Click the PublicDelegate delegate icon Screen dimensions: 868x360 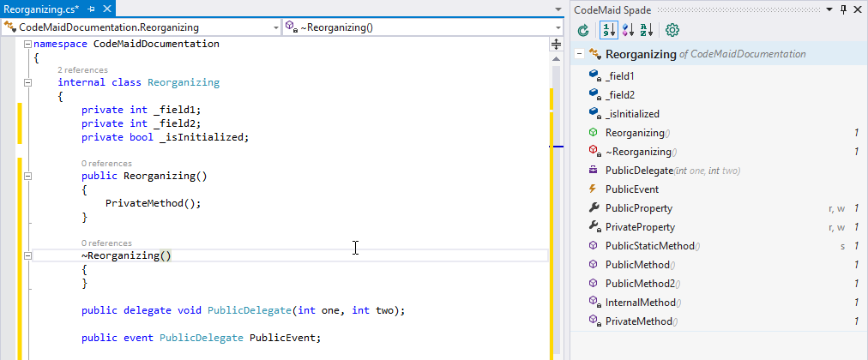click(594, 171)
